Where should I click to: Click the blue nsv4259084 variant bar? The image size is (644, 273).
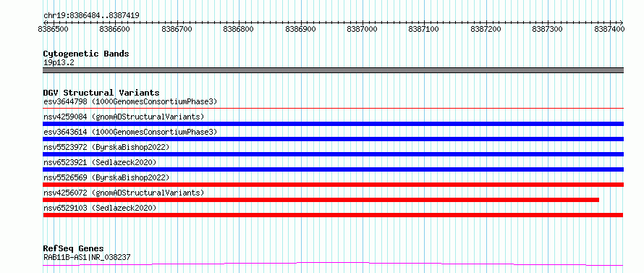tap(333, 124)
